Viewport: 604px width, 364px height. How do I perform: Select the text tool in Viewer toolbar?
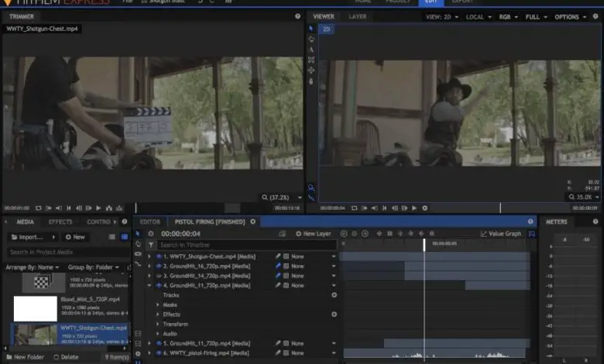[311, 50]
